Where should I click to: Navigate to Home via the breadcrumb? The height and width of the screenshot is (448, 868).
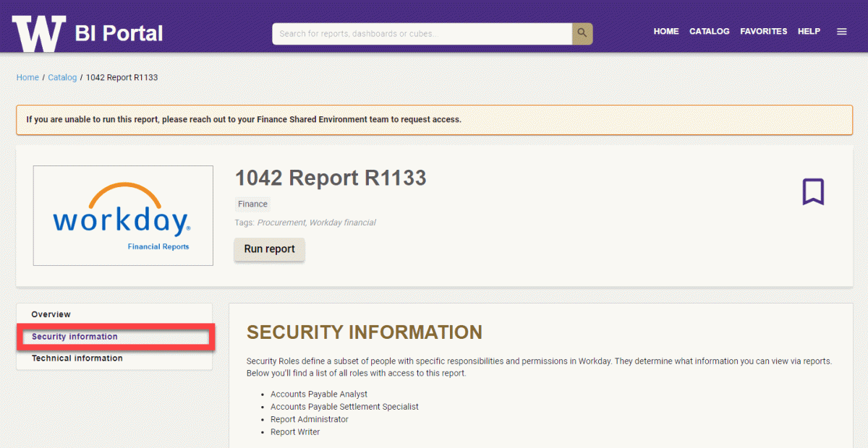pos(27,77)
